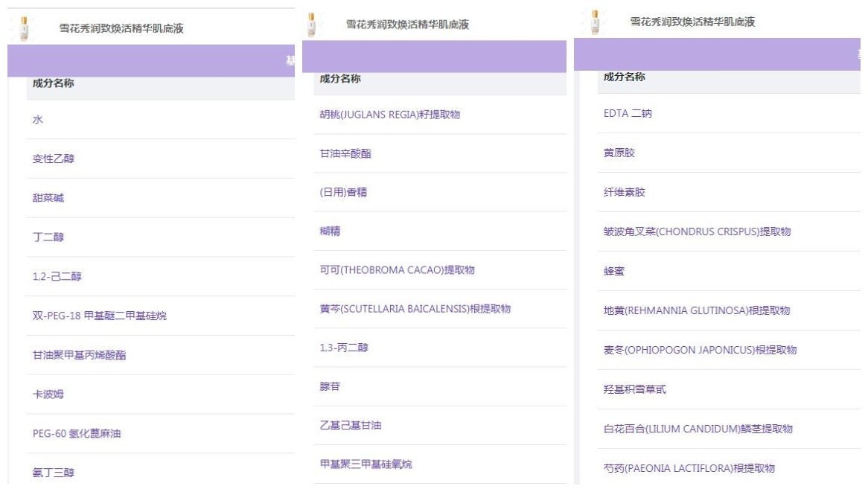The width and height of the screenshot is (868, 492).
Task: Click the 成分名称 header above EDTA 二钠
Action: coord(624,77)
